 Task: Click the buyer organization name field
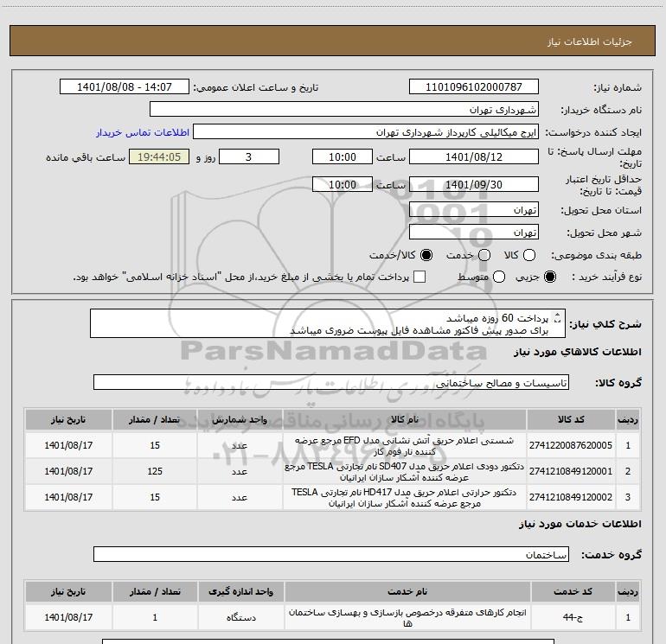point(344,110)
